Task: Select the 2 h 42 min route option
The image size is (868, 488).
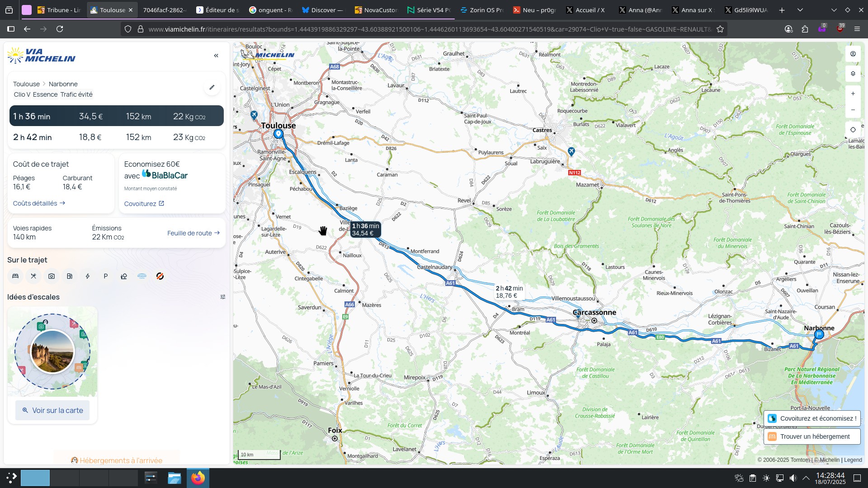Action: (117, 137)
